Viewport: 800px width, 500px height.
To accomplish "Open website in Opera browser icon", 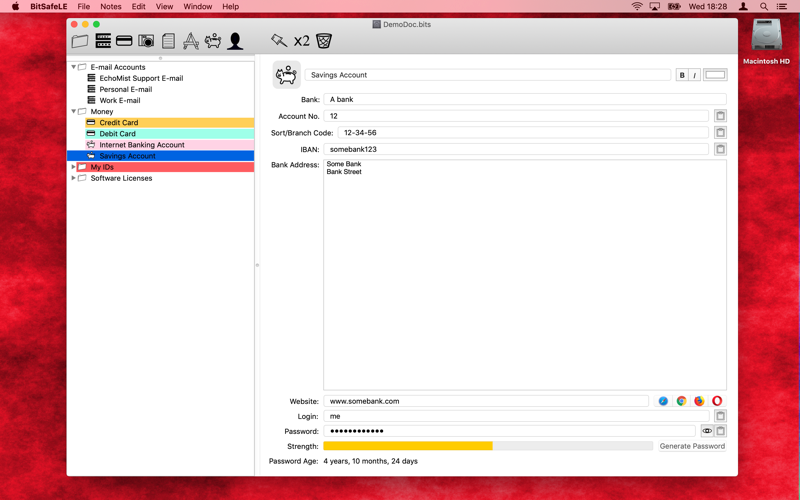I will pos(717,401).
